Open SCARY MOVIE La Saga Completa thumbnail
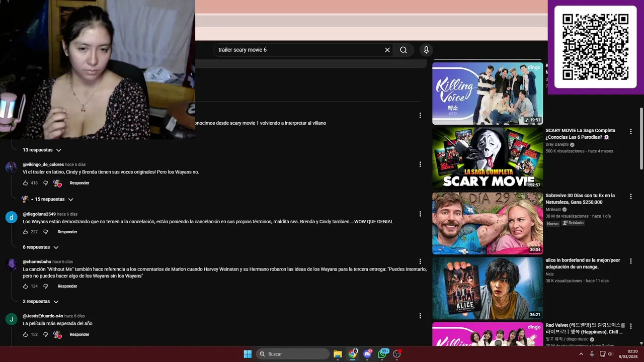 click(488, 158)
